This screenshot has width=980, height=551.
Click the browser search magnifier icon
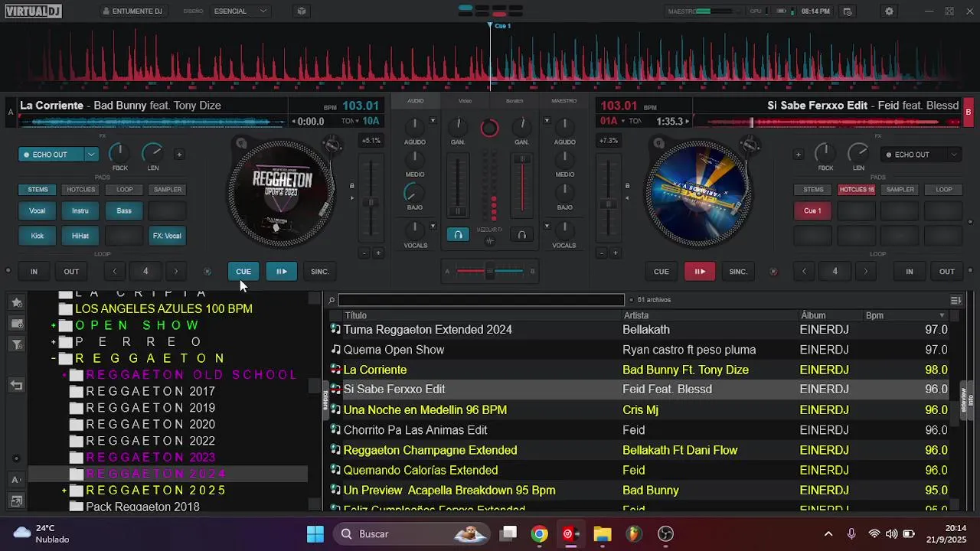[332, 300]
